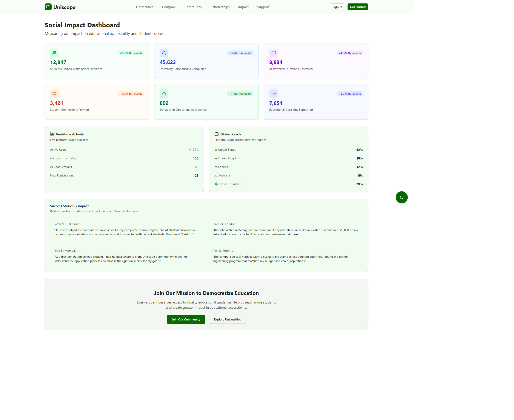The width and height of the screenshot is (514, 420).
Task: Click the Get Started button
Action: (x=358, y=7)
